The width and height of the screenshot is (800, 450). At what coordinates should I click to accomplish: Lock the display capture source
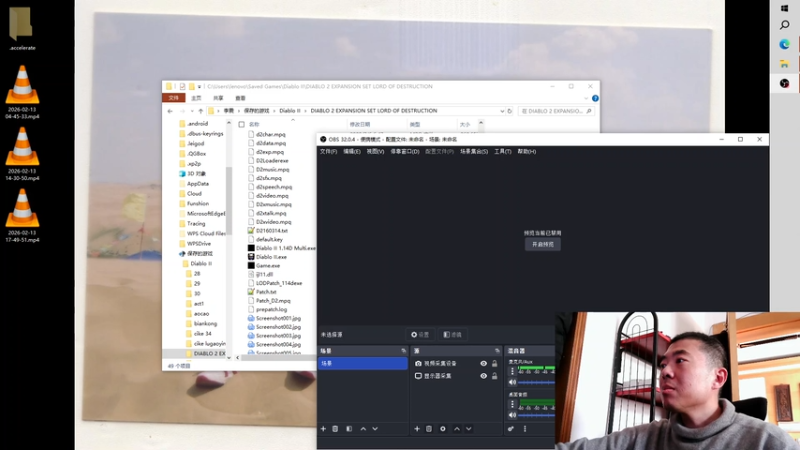(494, 376)
